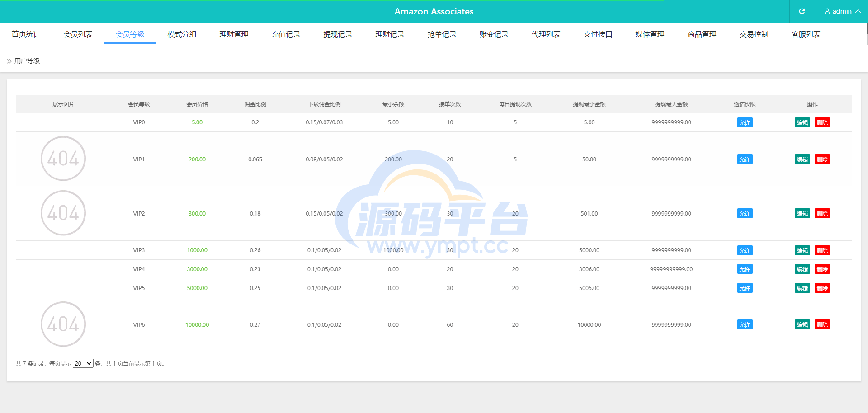
Task: Click VIP0 price value 5.00 in green
Action: point(197,122)
